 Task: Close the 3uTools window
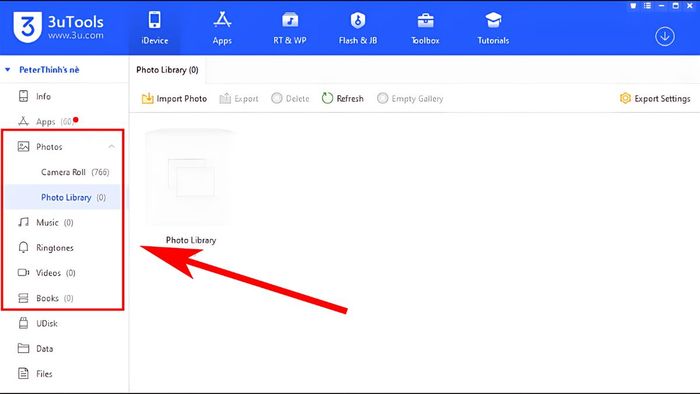690,6
